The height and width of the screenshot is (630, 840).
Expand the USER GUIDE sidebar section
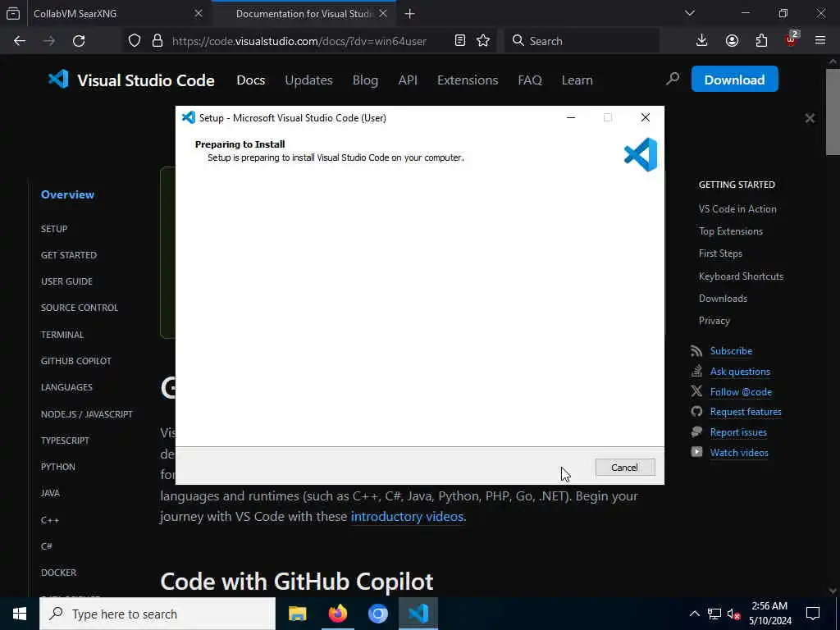pos(66,281)
